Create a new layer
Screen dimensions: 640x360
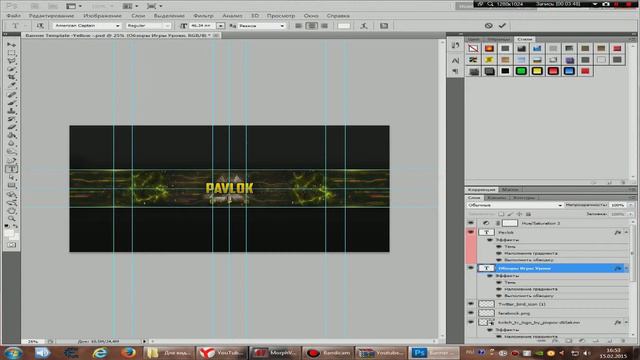tap(609, 340)
